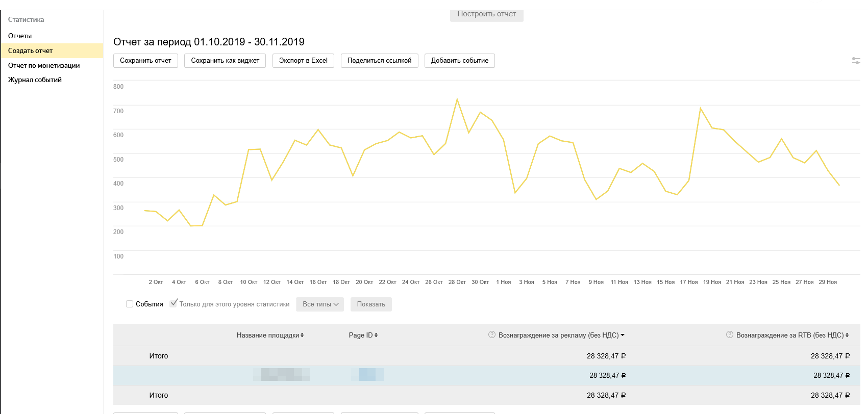Click Поделиться ссылкой button

click(x=379, y=61)
